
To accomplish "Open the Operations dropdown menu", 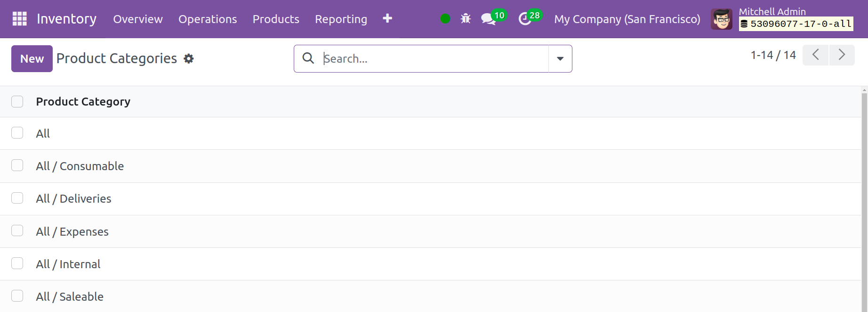I will 208,19.
